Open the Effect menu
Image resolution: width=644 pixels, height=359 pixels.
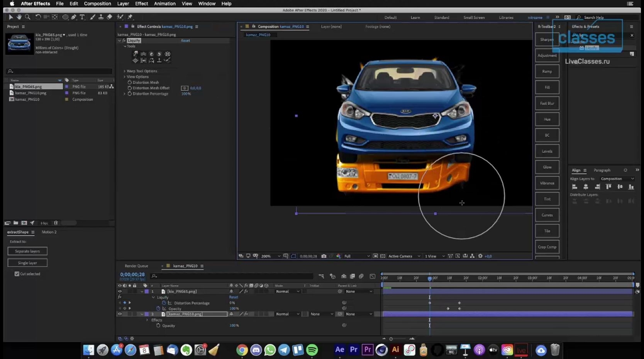141,3
